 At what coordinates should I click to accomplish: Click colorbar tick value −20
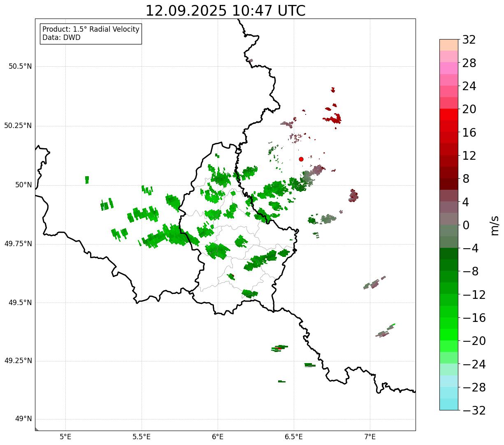click(x=474, y=341)
